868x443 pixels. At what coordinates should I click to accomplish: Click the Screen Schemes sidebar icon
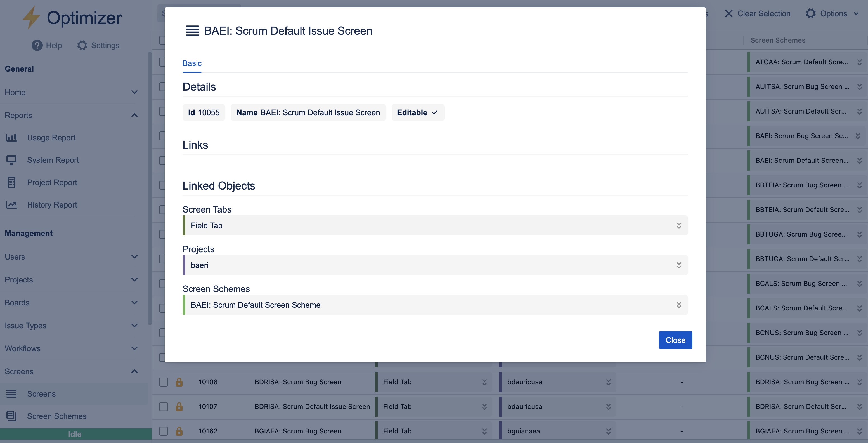pos(11,416)
